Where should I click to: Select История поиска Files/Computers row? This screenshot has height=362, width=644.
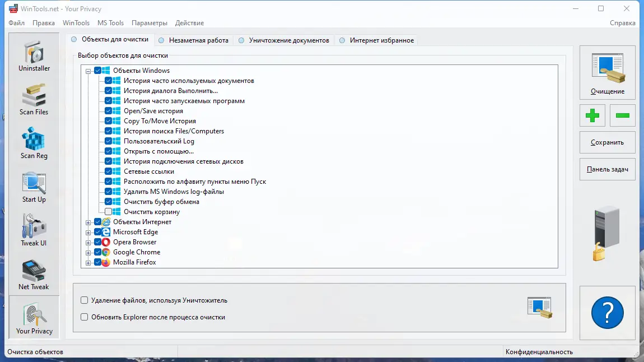174,131
